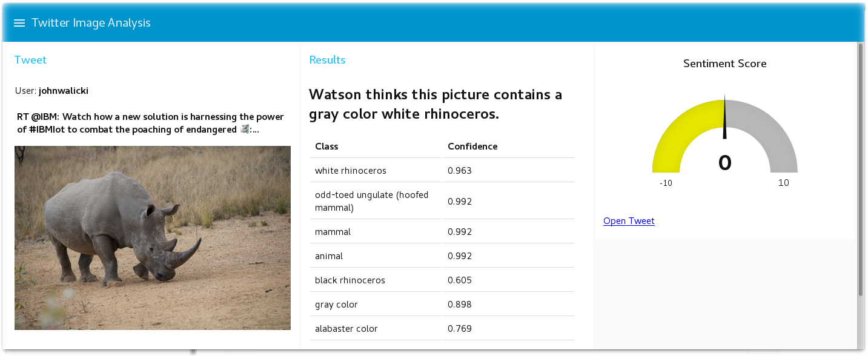The width and height of the screenshot is (868, 356).
Task: Click the Class column header
Action: pos(326,147)
